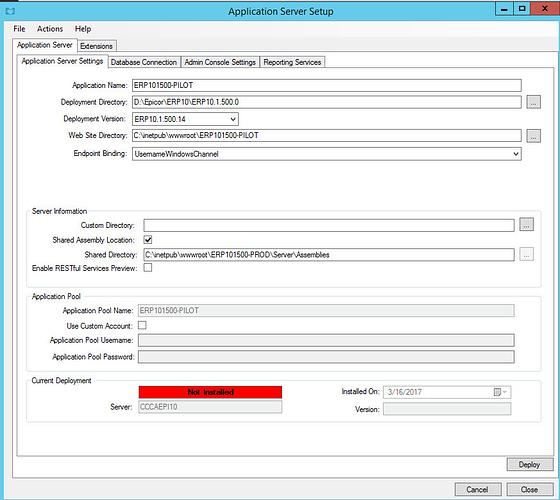Browse for the Shared Directory path
Screen dimensions: 560x500
point(526,254)
